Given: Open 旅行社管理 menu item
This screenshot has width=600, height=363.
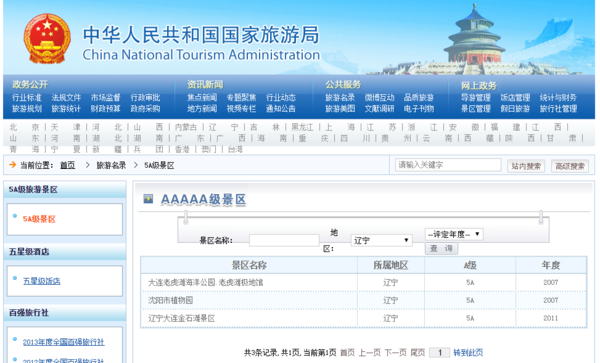Looking at the screenshot, I should pos(558,109).
